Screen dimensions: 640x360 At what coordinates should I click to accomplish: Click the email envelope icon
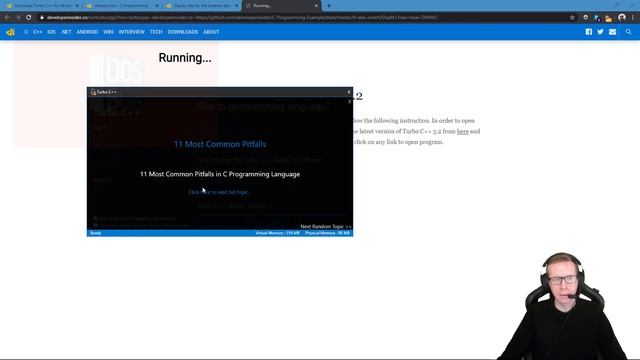point(613,32)
